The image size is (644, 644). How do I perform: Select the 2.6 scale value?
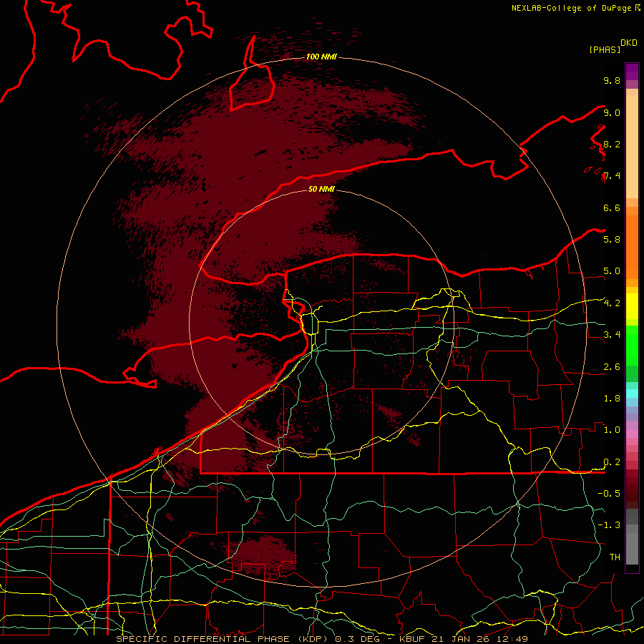(612, 367)
